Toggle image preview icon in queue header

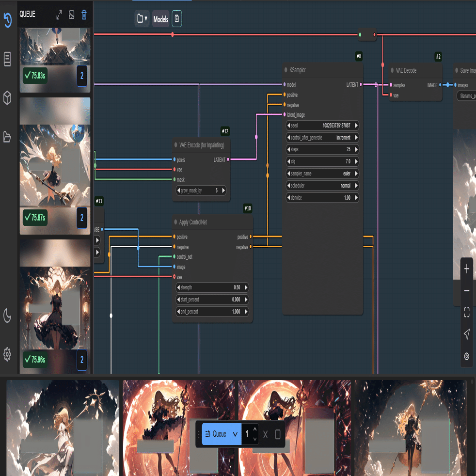tap(72, 14)
